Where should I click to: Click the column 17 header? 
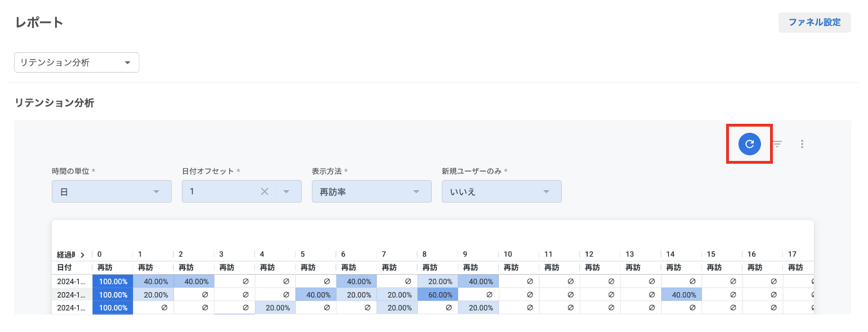(792, 254)
